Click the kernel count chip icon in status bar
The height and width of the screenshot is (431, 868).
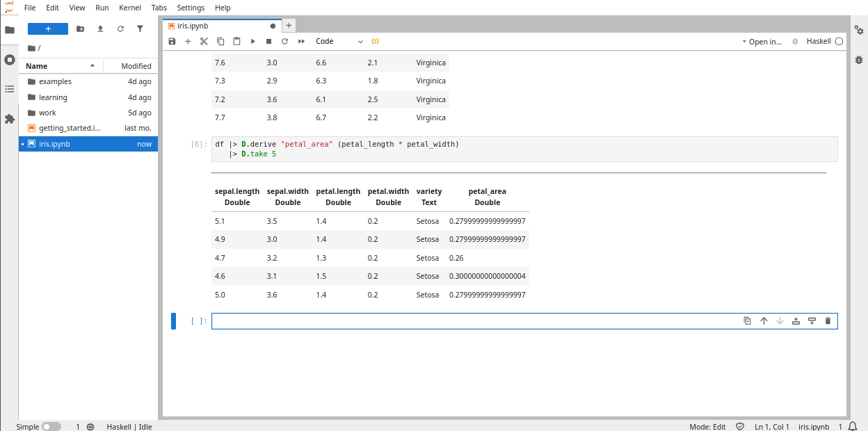click(90, 426)
